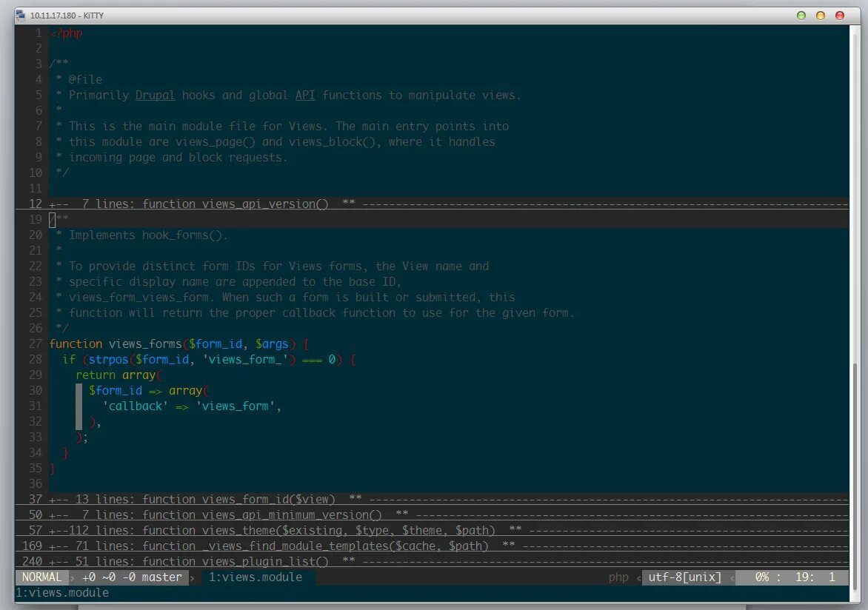Click the closing brace on line 35
Image resolution: width=868 pixels, height=610 pixels.
click(x=52, y=469)
